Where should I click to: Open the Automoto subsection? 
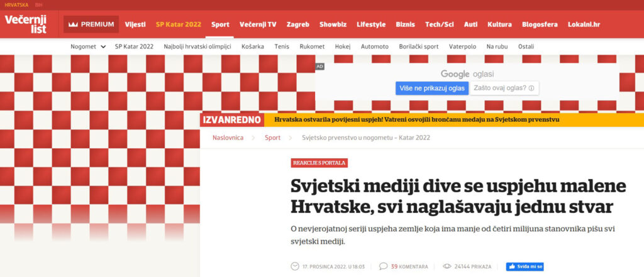pyautogui.click(x=375, y=46)
